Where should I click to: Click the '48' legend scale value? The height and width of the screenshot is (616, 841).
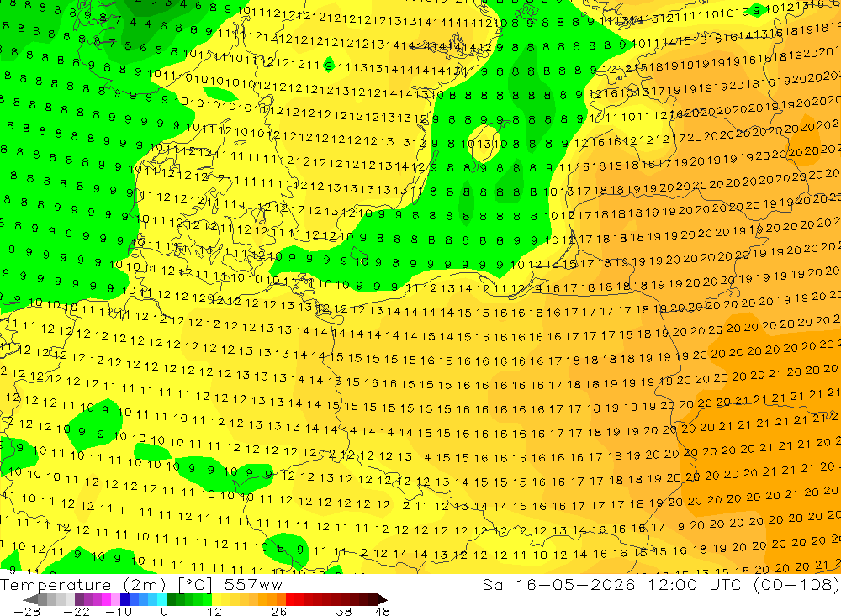coord(383,611)
